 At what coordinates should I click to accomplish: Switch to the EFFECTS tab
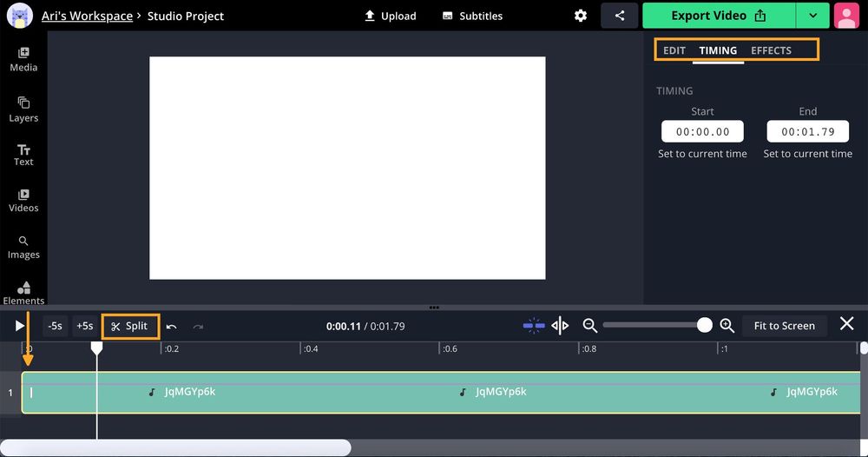click(x=771, y=50)
